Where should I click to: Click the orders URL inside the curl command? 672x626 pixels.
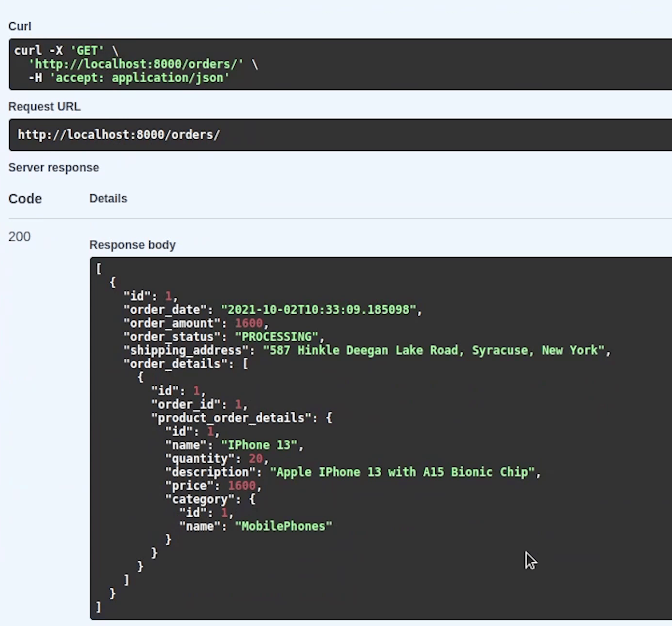pyautogui.click(x=136, y=64)
